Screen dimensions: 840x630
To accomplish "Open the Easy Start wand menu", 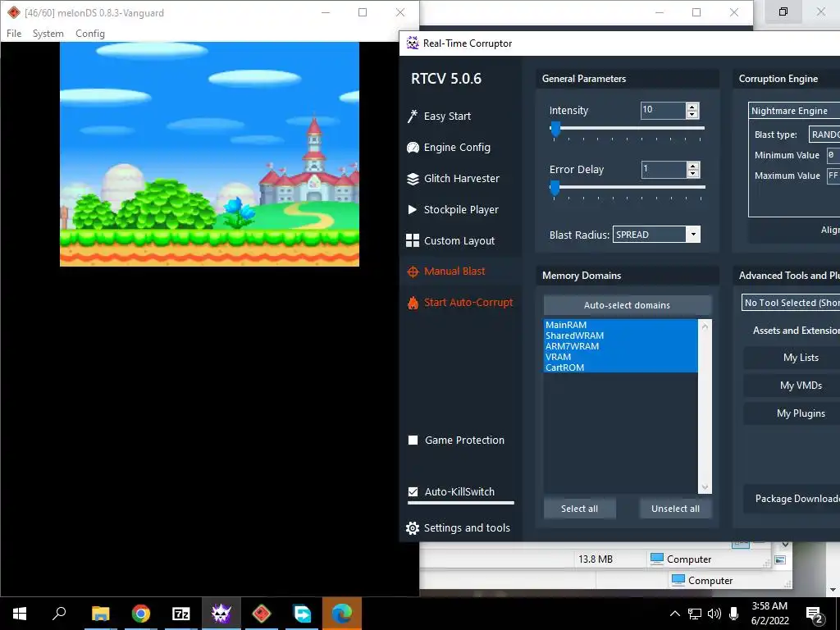I will [x=439, y=116].
